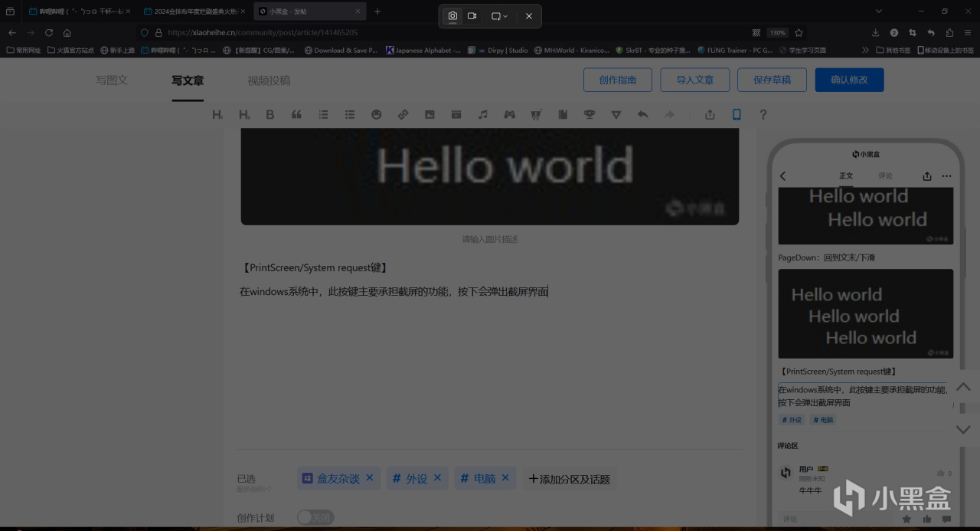Screen dimensions: 980x531
Task: Apply Heading 2 formatting in editor toolbar
Action: [244, 115]
